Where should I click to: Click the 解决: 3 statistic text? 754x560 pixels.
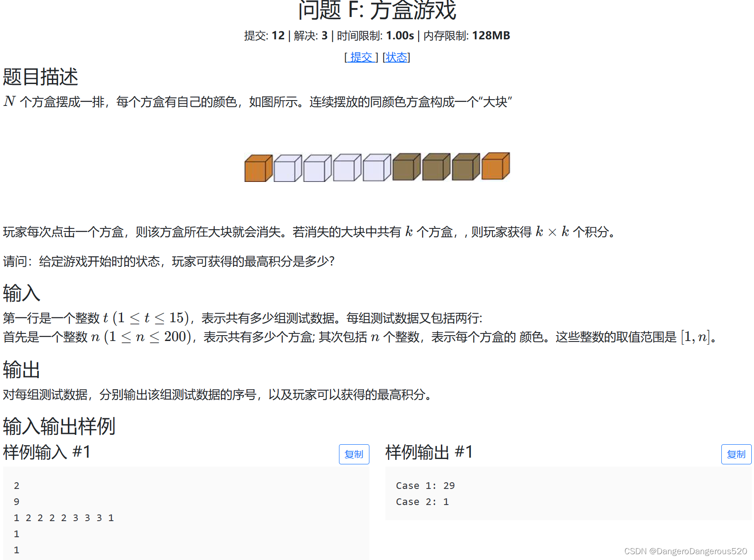pyautogui.click(x=311, y=35)
